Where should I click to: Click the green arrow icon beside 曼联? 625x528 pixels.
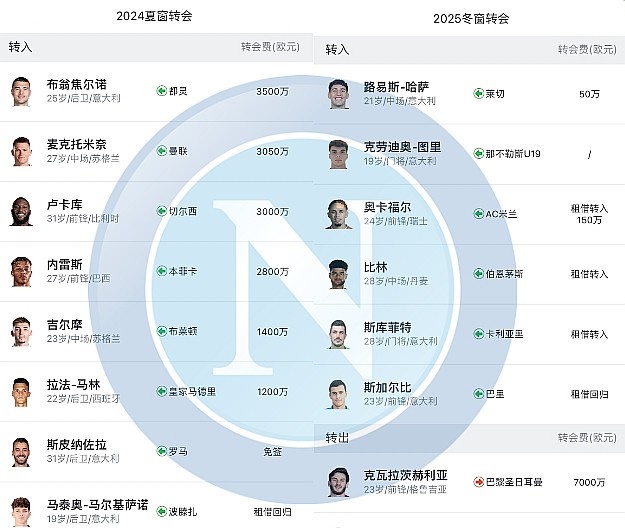pos(161,151)
